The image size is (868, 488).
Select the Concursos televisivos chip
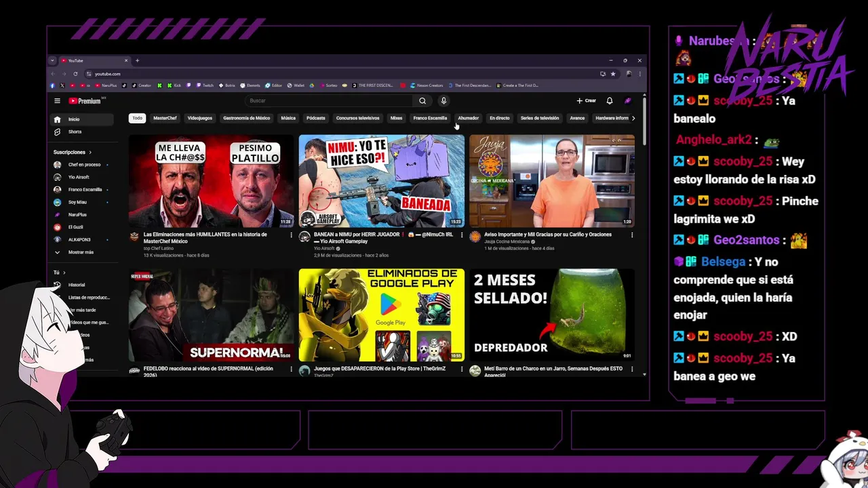[x=358, y=118]
